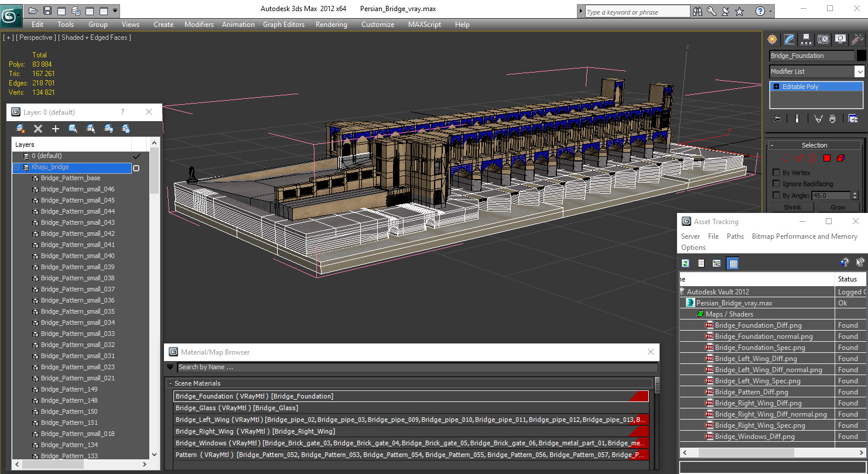This screenshot has height=474, width=868.
Task: Click the favorites star icon in title bar
Action: point(739,11)
